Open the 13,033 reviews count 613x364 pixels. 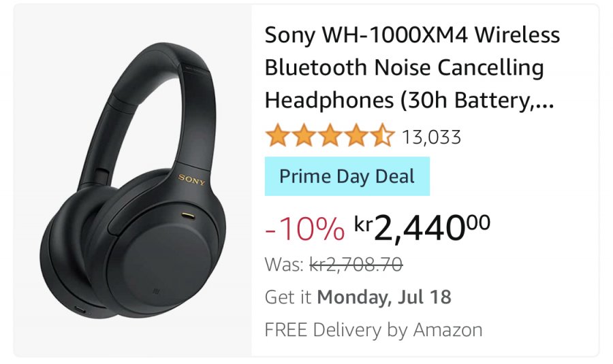(x=431, y=137)
